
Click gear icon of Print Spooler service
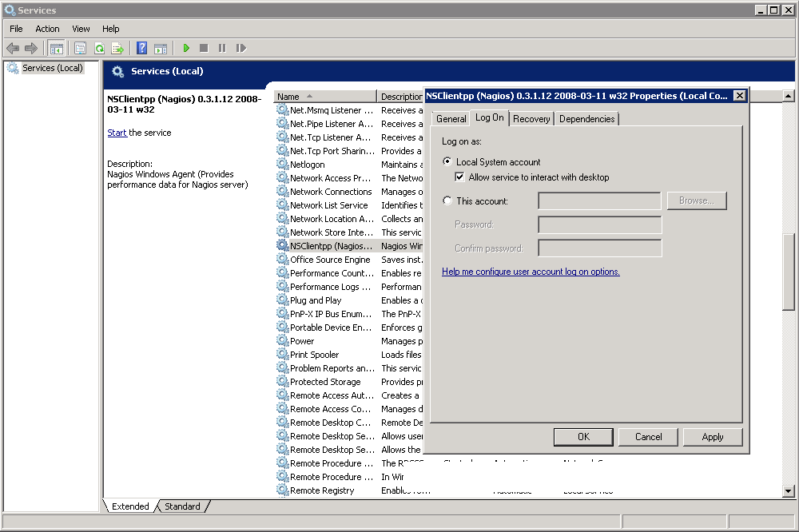282,354
